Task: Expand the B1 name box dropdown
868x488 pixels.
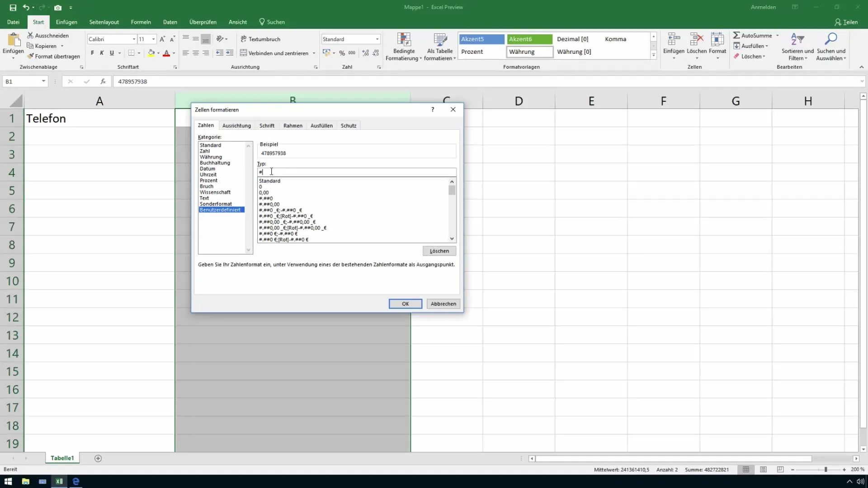Action: [43, 81]
